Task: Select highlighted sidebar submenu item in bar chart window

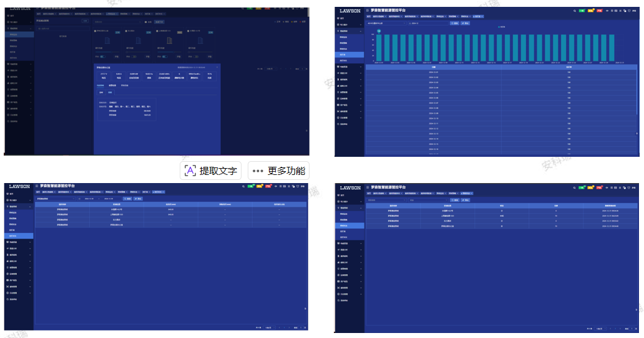Action: (349, 55)
